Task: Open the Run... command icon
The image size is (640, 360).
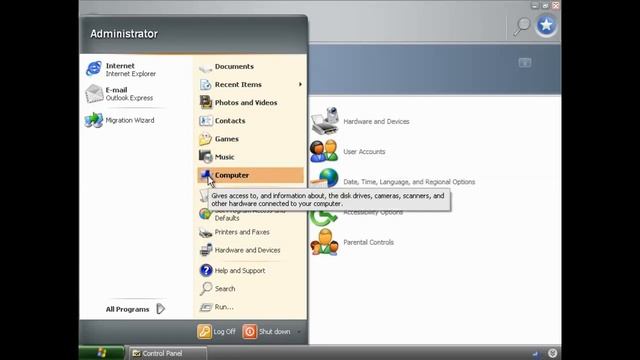Action: pos(206,307)
